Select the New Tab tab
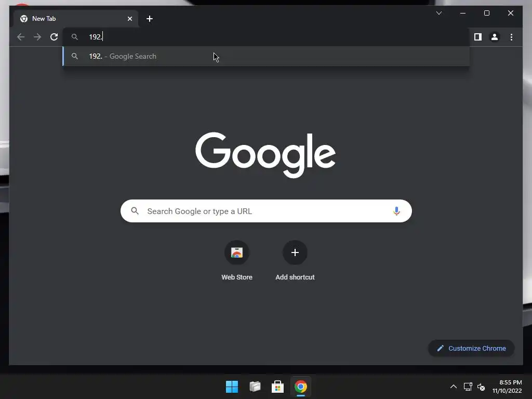The width and height of the screenshot is (532, 399). pos(76,19)
